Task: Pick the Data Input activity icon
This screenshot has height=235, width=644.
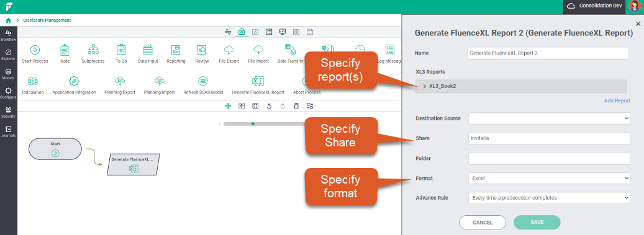Action: click(x=147, y=50)
